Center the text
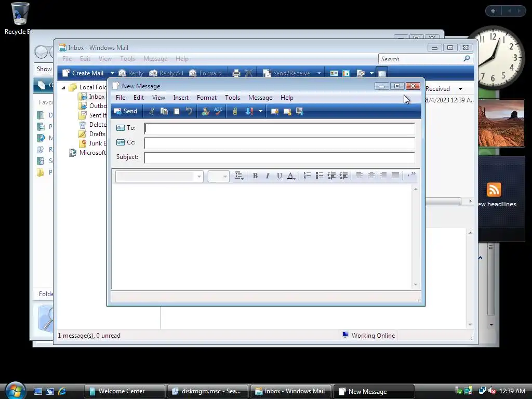532x399 pixels. click(371, 176)
